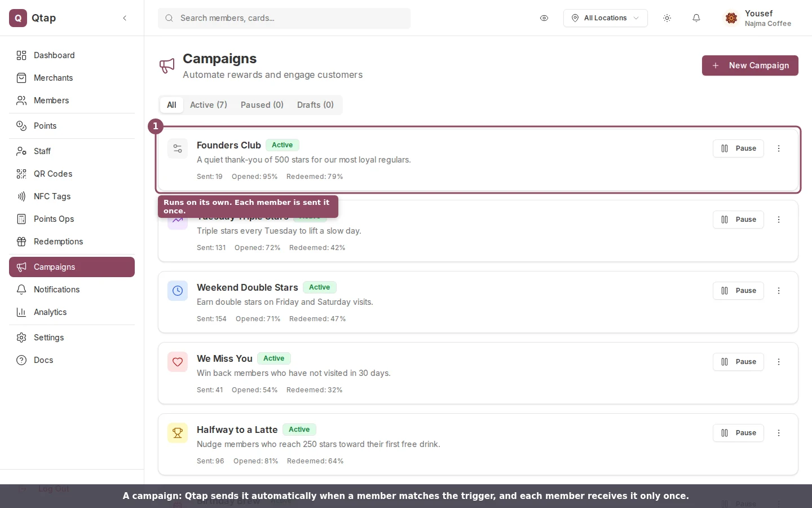Switch to Drafts (0) tab
This screenshot has height=508, width=812.
[315, 105]
